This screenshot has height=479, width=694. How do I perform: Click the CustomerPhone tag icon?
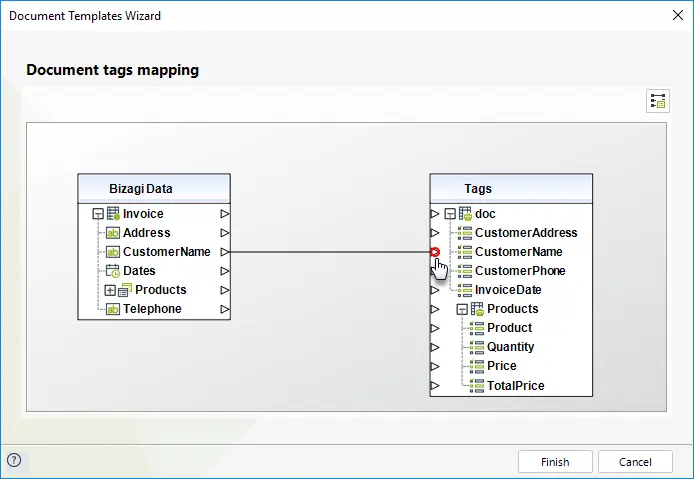[465, 271]
